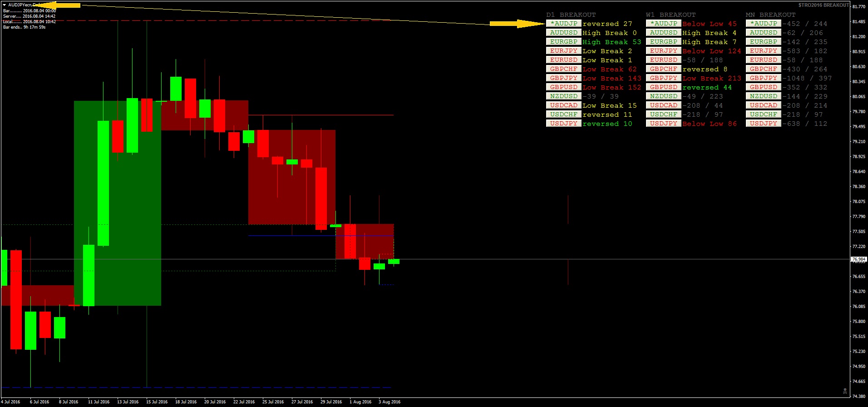Choose USDJPY from the W1 Breakout list
Image resolution: width=868 pixels, height=407 pixels.
point(663,124)
